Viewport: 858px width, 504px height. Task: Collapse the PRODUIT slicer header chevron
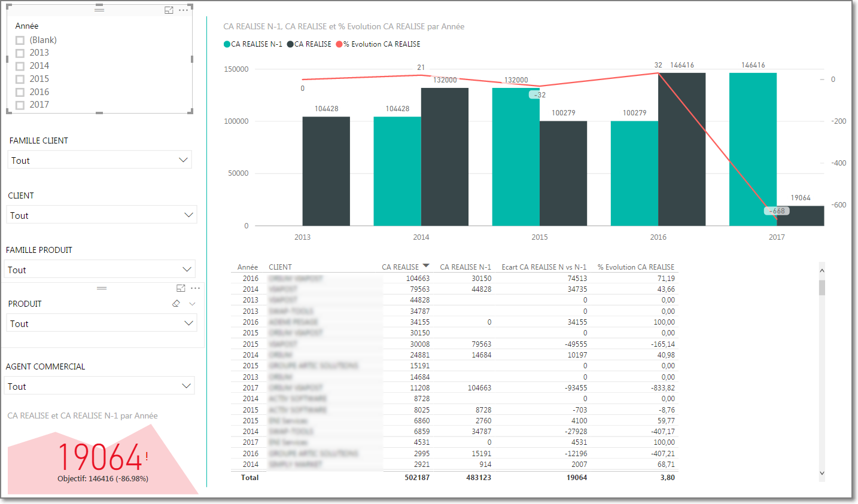click(192, 304)
